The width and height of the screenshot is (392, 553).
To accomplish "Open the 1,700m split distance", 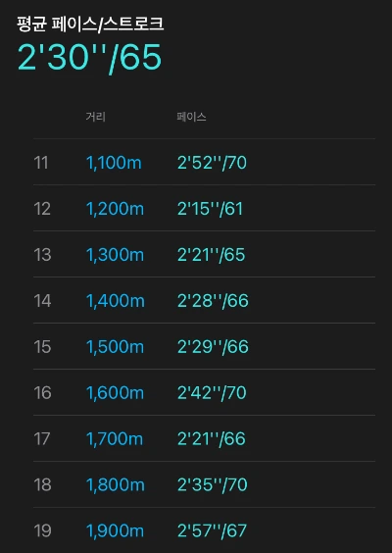I will click(115, 439).
